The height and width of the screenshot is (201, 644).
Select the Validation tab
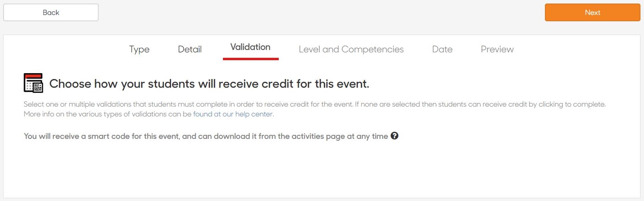(x=250, y=47)
